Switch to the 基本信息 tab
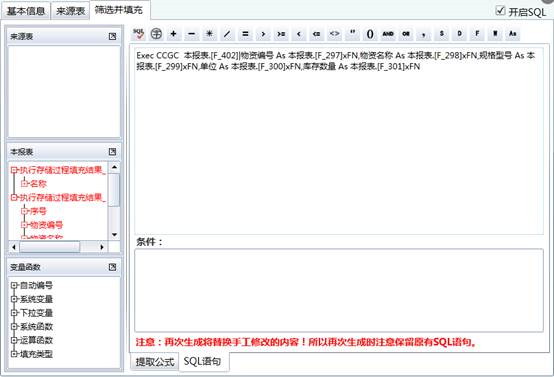Image resolution: width=554 pixels, height=377 pixels. 25,11
